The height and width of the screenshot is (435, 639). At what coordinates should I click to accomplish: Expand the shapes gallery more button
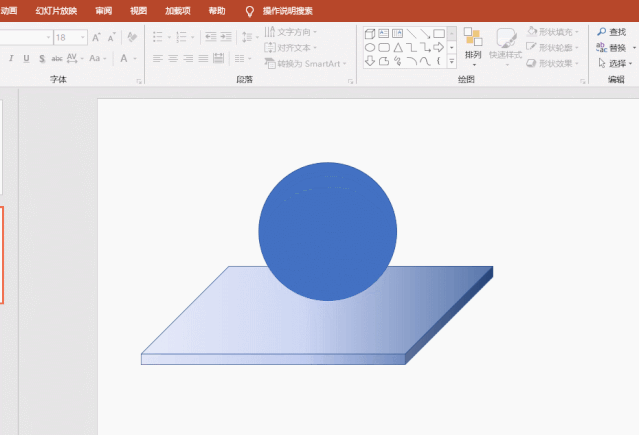(451, 61)
